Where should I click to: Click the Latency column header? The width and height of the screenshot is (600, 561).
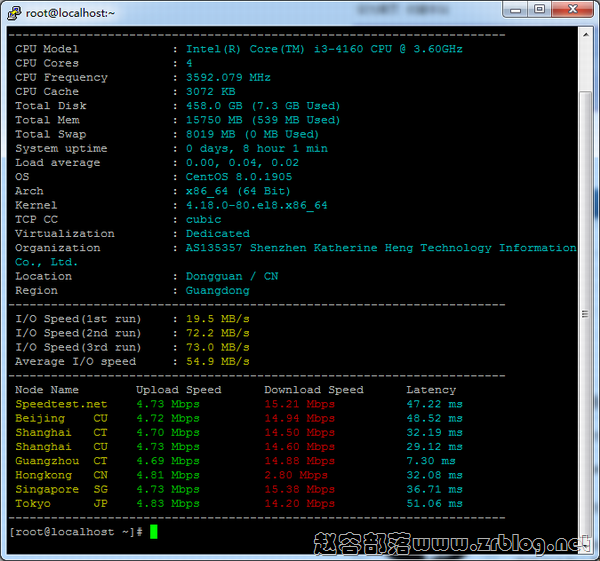pos(430,390)
